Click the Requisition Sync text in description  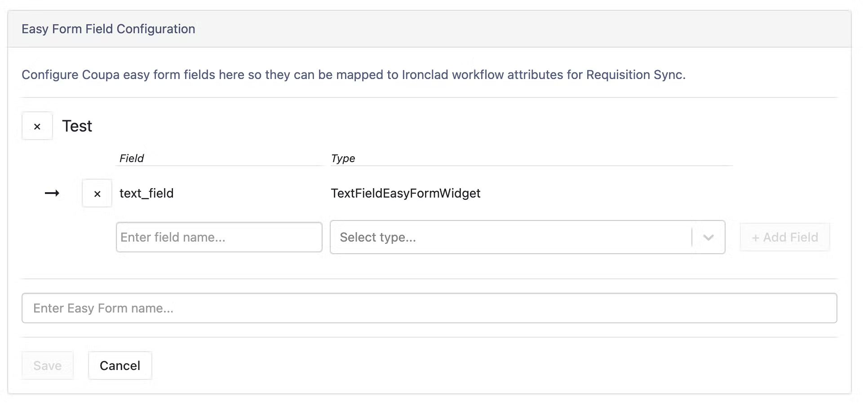click(636, 75)
